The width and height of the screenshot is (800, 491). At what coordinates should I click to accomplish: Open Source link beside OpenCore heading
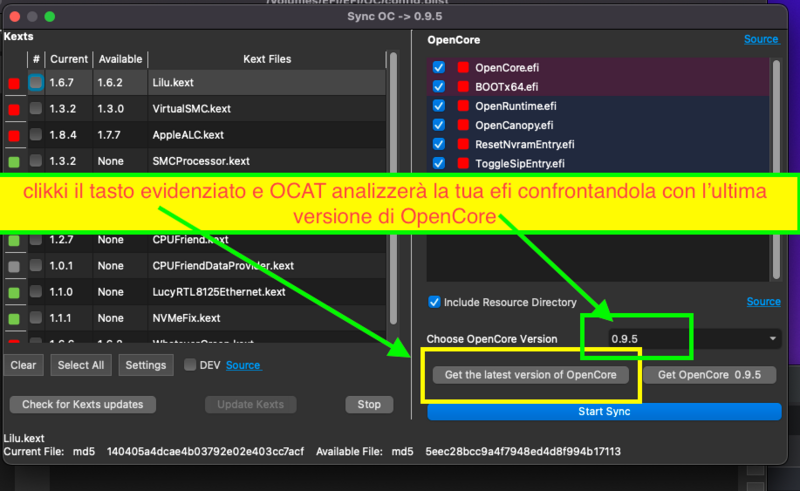[x=761, y=39]
